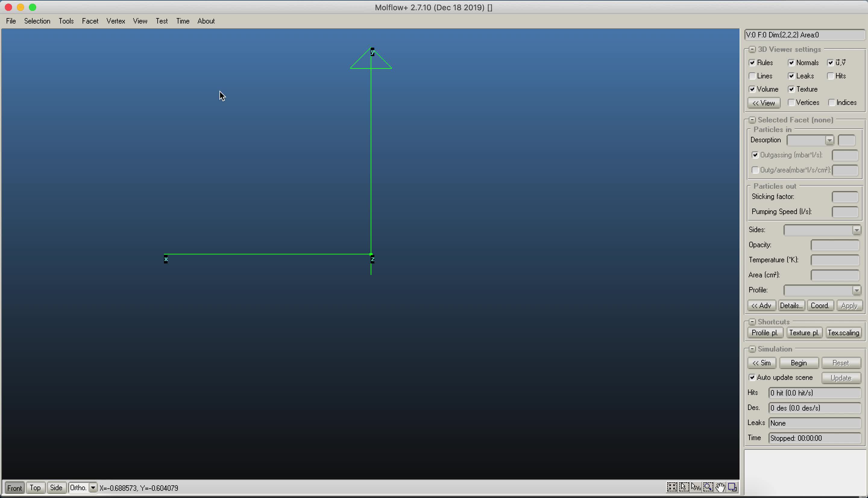The height and width of the screenshot is (498, 868).
Task: Open the Facet menu
Action: click(x=90, y=21)
